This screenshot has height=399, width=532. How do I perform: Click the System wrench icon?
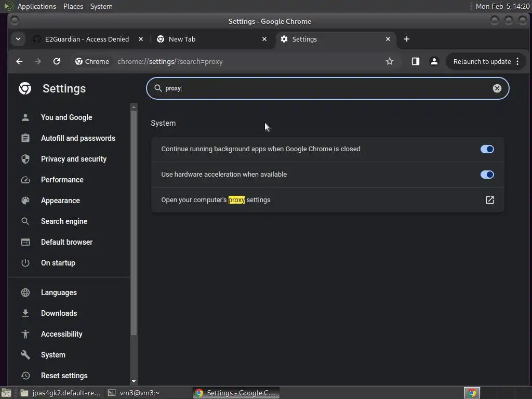click(x=25, y=355)
